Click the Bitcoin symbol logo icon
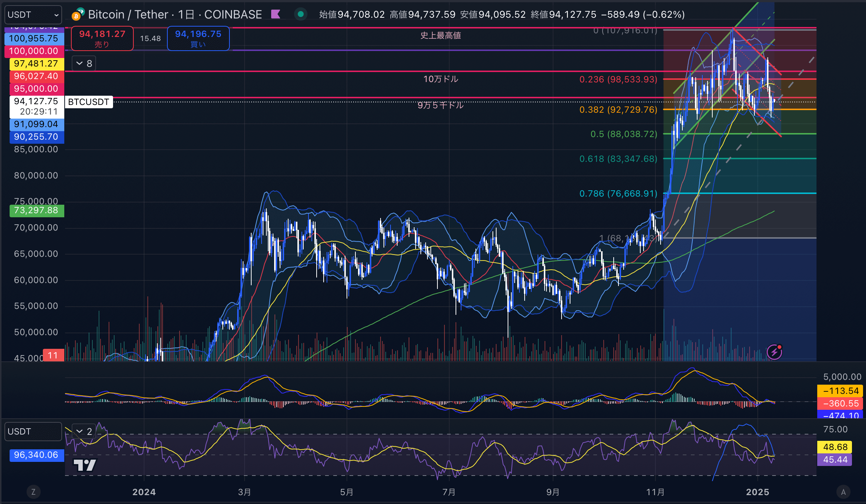Image resolution: width=866 pixels, height=504 pixels. pos(78,14)
